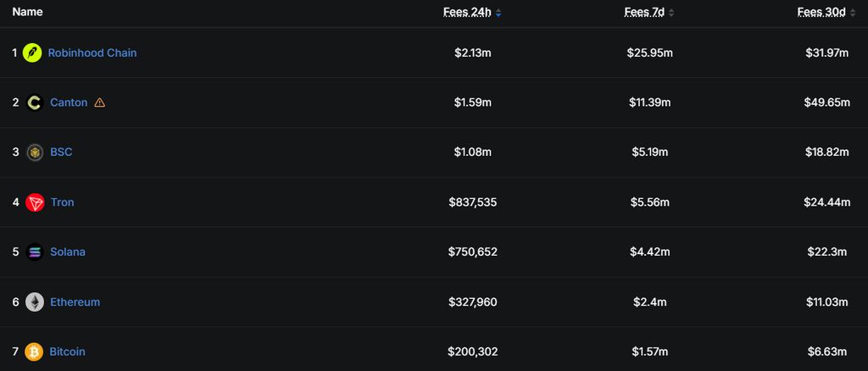Open the Canton chain page
Image resolution: width=868 pixels, height=371 pixels.
point(69,102)
